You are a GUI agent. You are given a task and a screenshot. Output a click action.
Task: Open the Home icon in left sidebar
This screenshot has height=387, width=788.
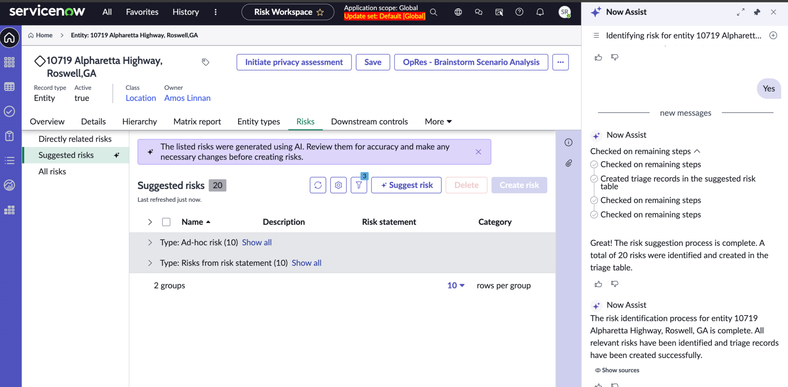(9, 38)
